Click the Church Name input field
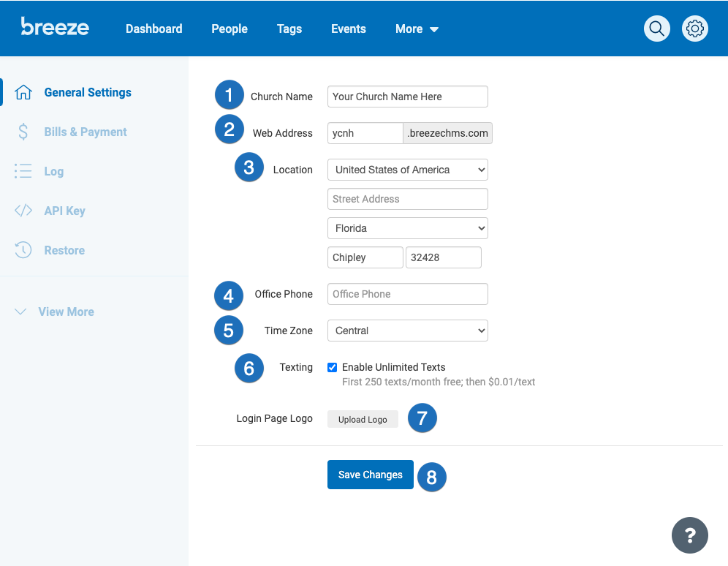Viewport: 728px width, 566px height. 407,96
